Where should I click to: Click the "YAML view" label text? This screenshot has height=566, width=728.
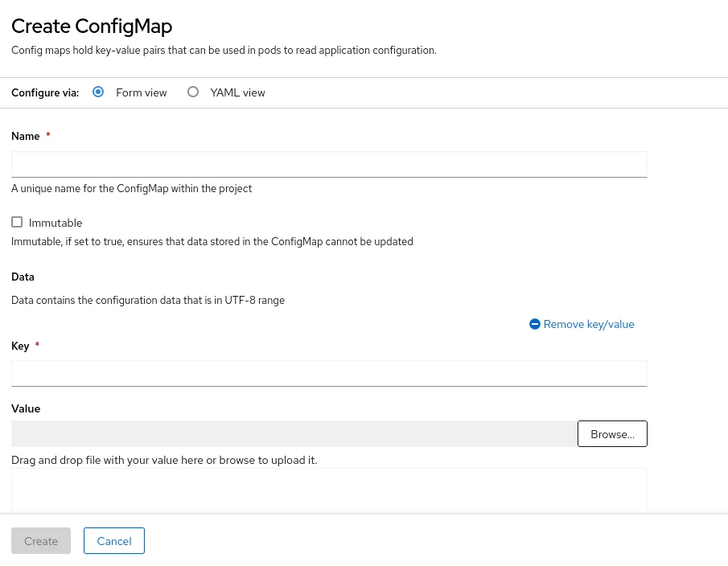click(x=237, y=92)
